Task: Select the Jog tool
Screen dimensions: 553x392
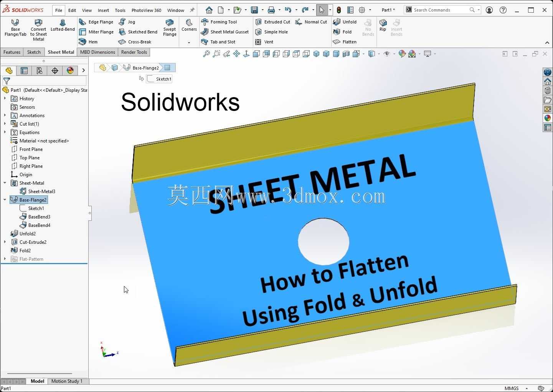Action: pos(127,22)
